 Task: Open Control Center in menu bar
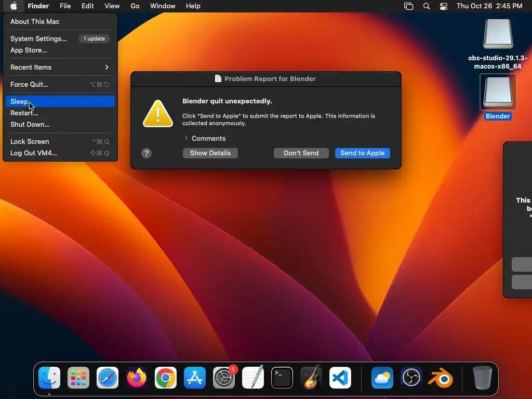tap(444, 6)
